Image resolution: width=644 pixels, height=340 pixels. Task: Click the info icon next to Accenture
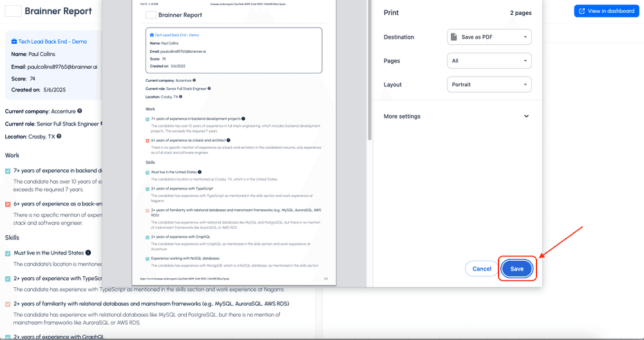tap(80, 111)
